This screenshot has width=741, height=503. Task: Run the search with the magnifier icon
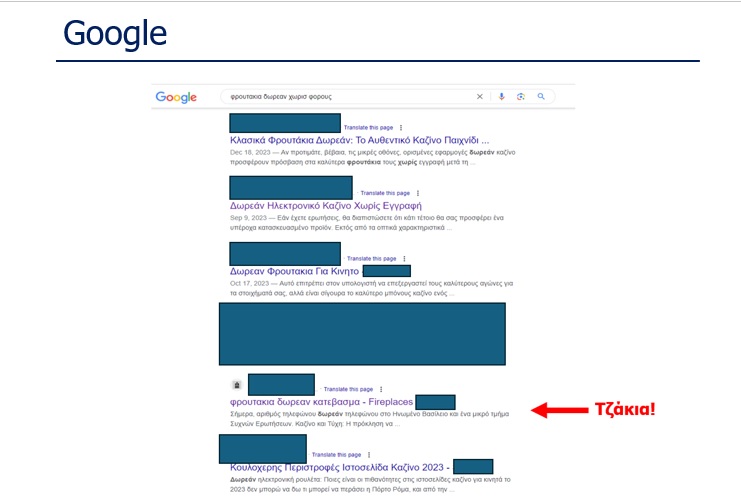click(x=541, y=96)
